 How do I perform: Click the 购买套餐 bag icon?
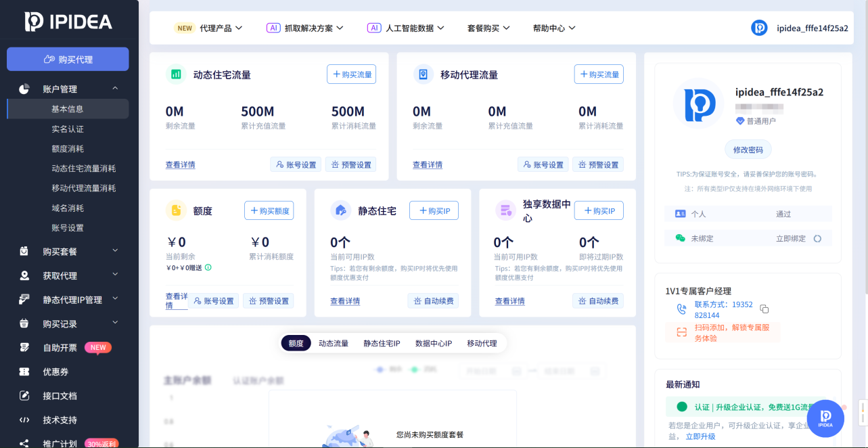[x=24, y=251]
